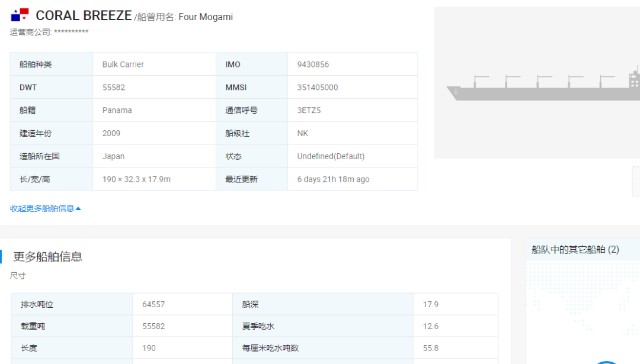This screenshot has height=364, width=640.
Task: Click the IMO label cell
Action: [x=251, y=64]
